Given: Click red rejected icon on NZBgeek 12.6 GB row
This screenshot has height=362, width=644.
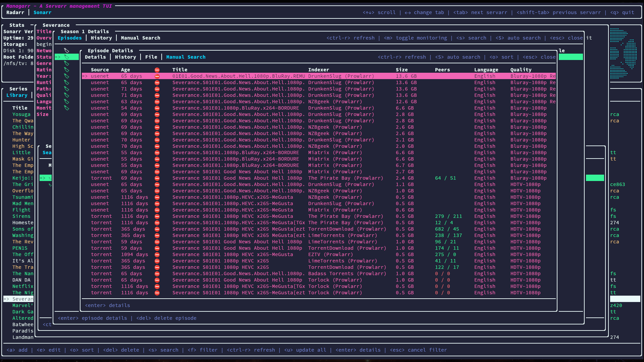Looking at the screenshot, I should point(157,102).
